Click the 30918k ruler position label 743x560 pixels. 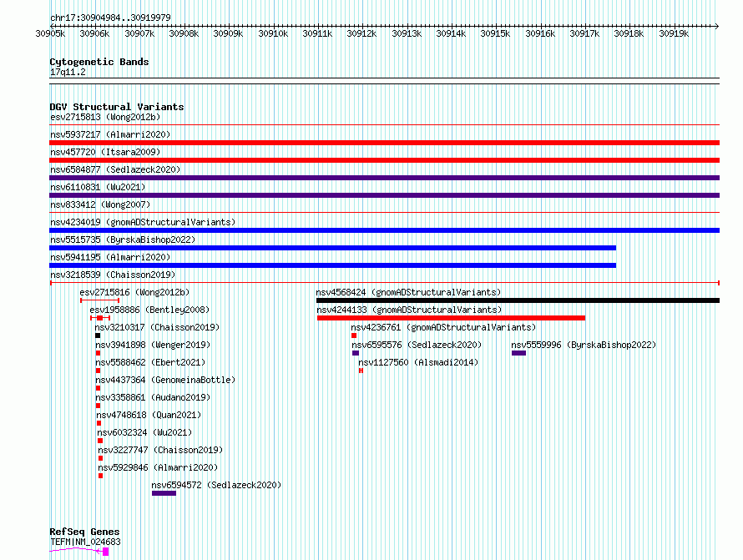629,33
